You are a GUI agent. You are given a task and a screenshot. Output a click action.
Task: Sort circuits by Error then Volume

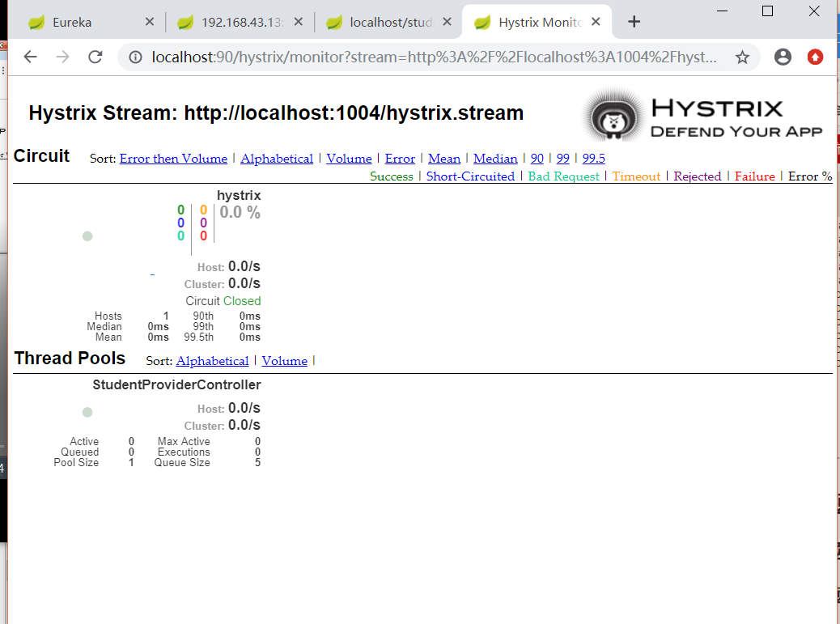(173, 159)
